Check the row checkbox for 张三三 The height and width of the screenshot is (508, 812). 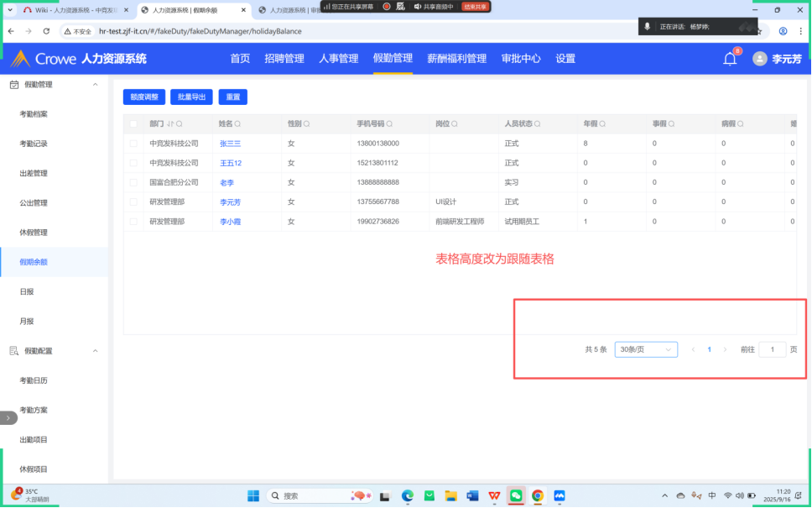click(133, 144)
